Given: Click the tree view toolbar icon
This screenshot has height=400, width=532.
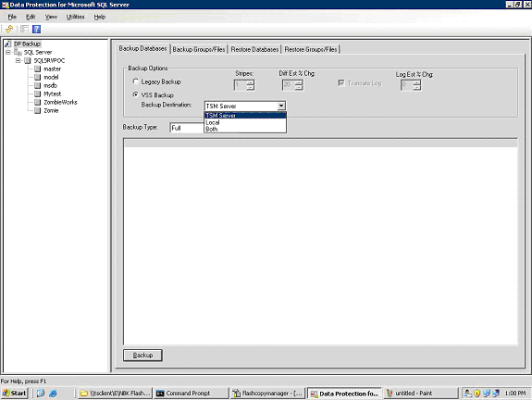Looking at the screenshot, I should [x=24, y=30].
